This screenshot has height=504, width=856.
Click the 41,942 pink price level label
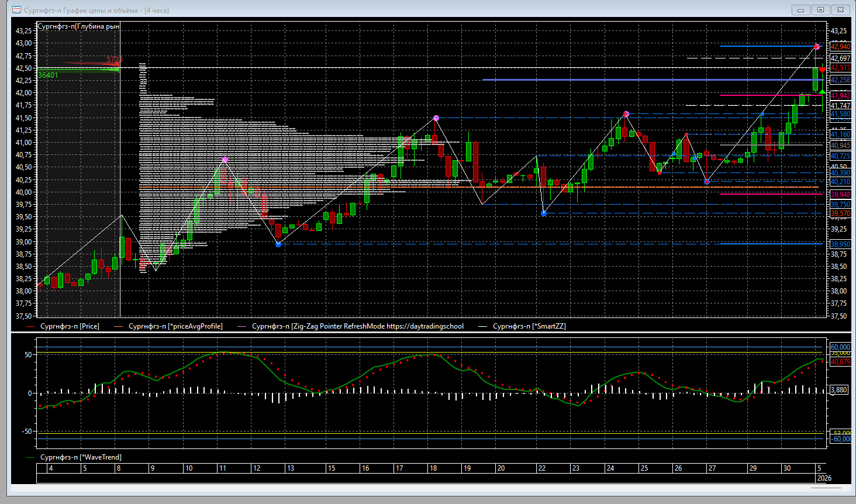click(x=840, y=96)
